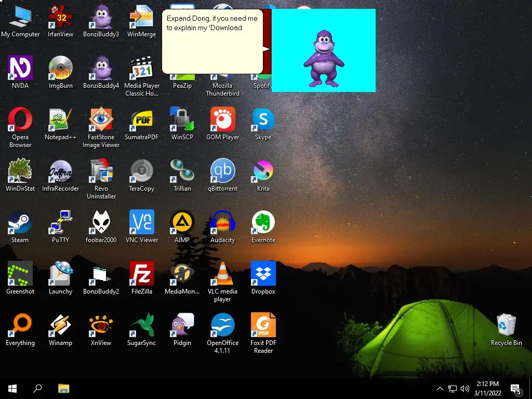Click the purple Bonzi gorilla character
Image resolution: width=532 pixels, height=399 pixels.
[x=324, y=59]
